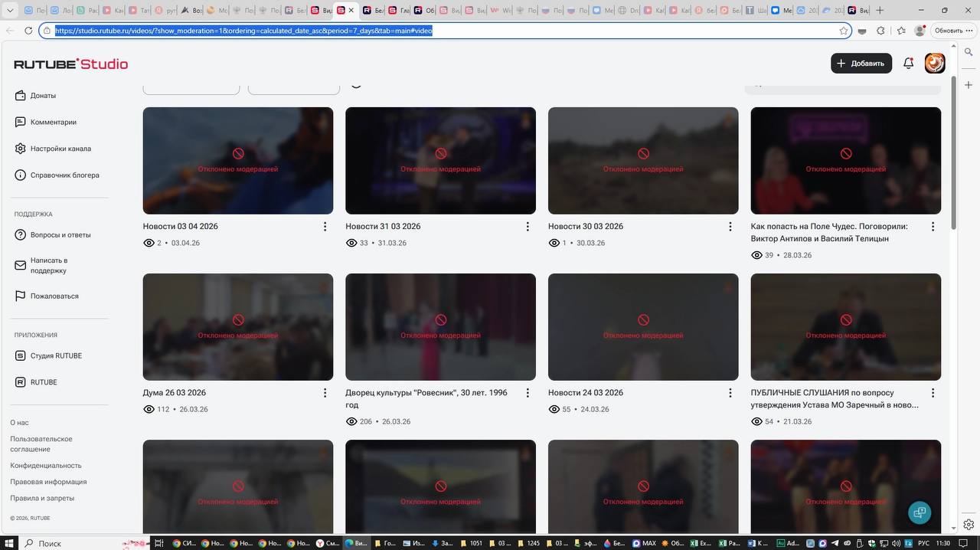Go to Комментарии in the sidebar

[x=53, y=123]
